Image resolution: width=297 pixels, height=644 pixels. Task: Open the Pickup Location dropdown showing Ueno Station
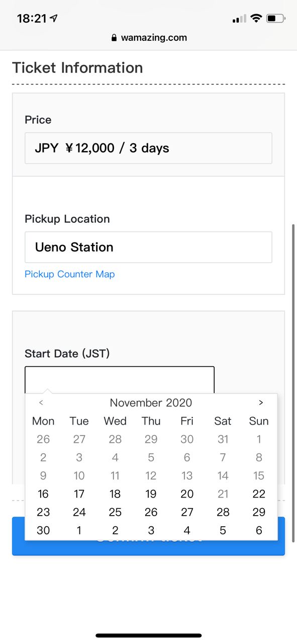pyautogui.click(x=148, y=247)
